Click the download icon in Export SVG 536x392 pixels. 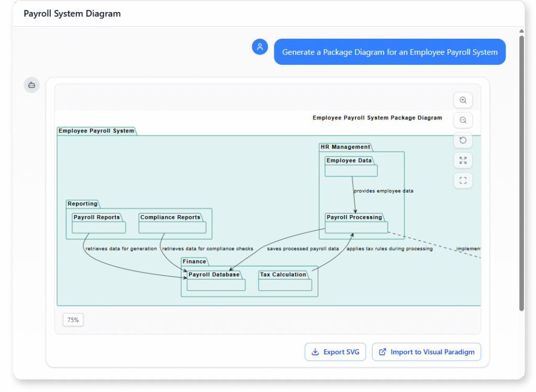tap(316, 352)
